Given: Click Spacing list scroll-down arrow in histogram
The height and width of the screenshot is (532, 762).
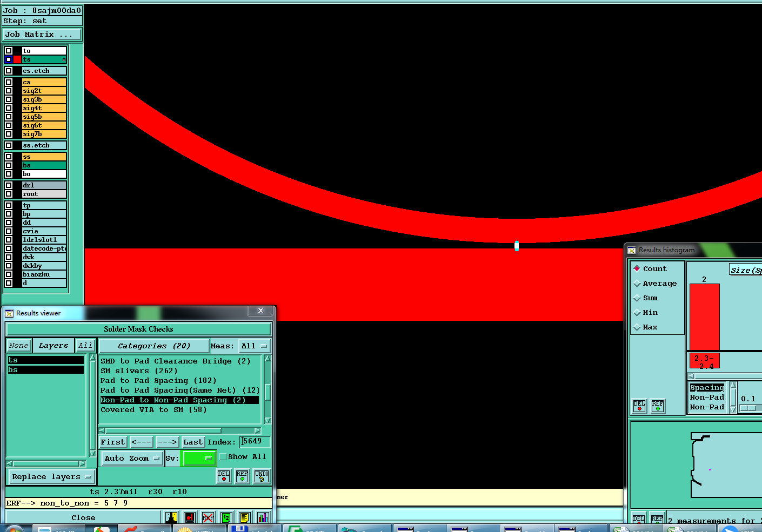Looking at the screenshot, I should tap(733, 409).
